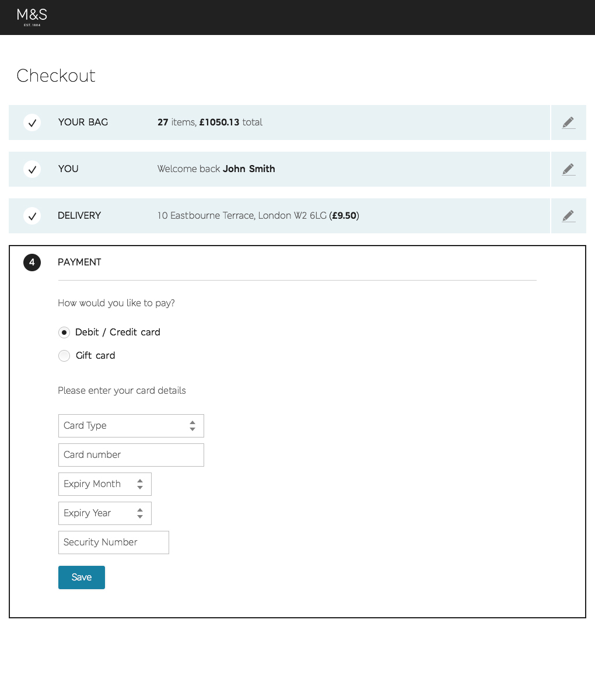This screenshot has height=700, width=595.
Task: Click into the Card number field
Action: tap(131, 455)
